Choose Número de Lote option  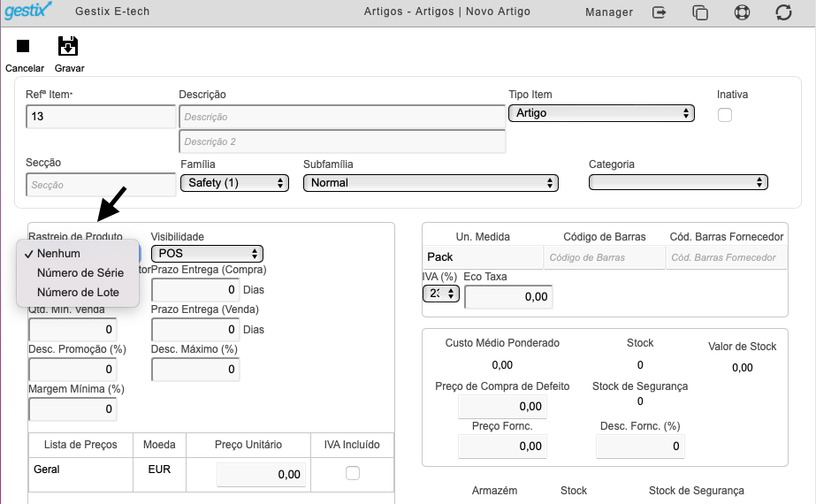(x=78, y=293)
